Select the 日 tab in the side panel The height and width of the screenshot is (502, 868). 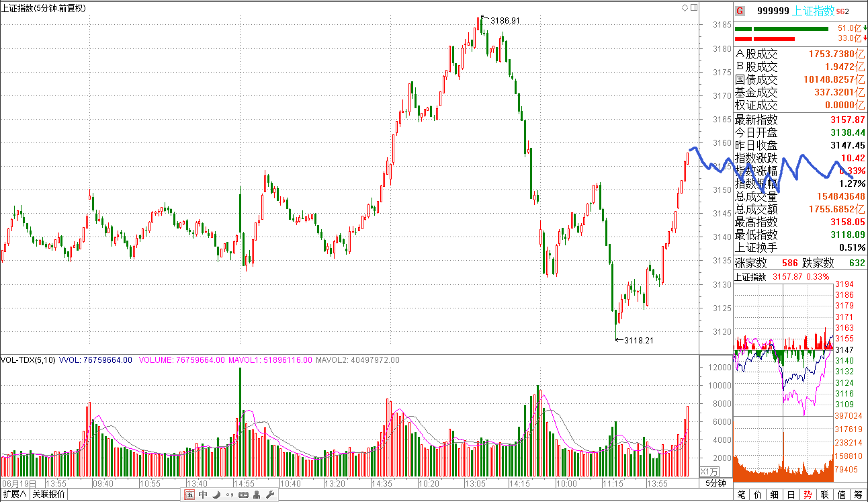pyautogui.click(x=791, y=495)
